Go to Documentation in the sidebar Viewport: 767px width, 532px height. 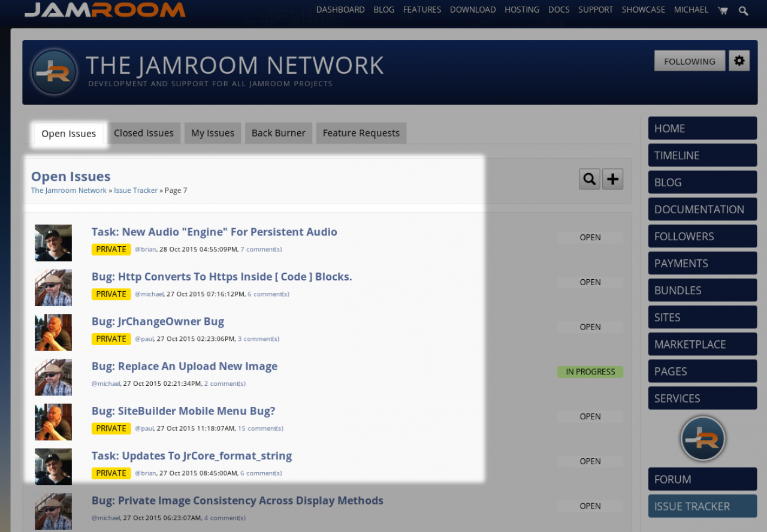pos(703,209)
